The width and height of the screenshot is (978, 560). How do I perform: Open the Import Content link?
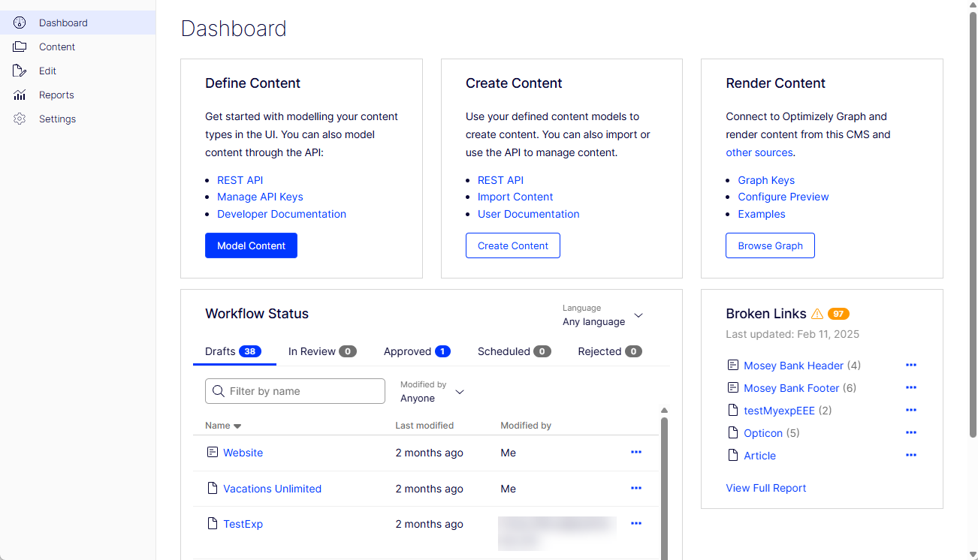(515, 197)
